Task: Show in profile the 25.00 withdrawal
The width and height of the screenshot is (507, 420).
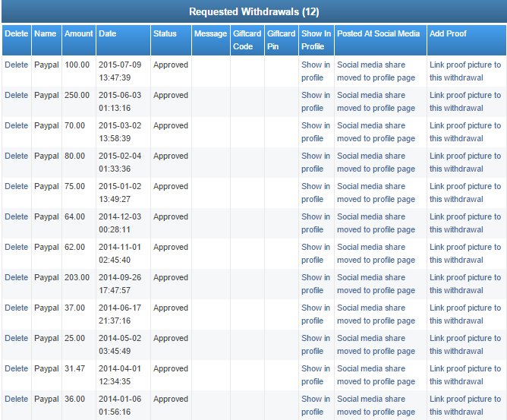Action: coord(316,345)
